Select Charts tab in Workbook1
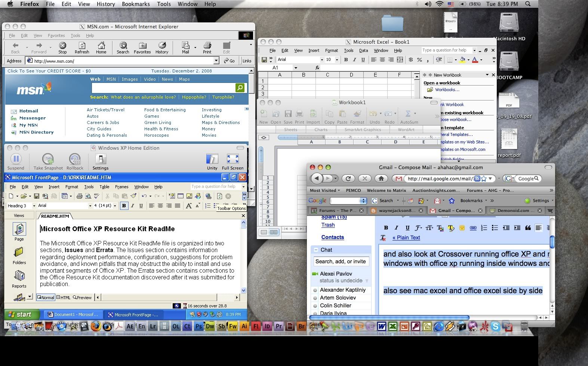This screenshot has height=366, width=588. (x=321, y=130)
